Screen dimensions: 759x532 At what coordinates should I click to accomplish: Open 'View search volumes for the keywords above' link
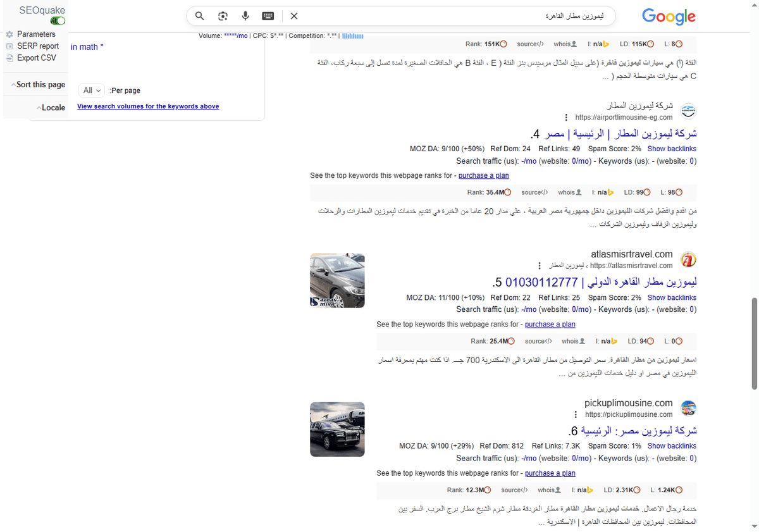[147, 106]
